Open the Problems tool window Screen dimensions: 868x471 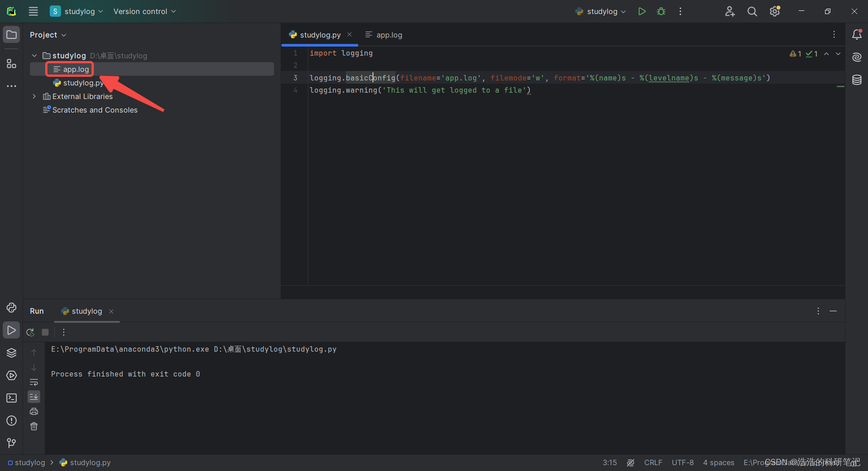pyautogui.click(x=11, y=421)
